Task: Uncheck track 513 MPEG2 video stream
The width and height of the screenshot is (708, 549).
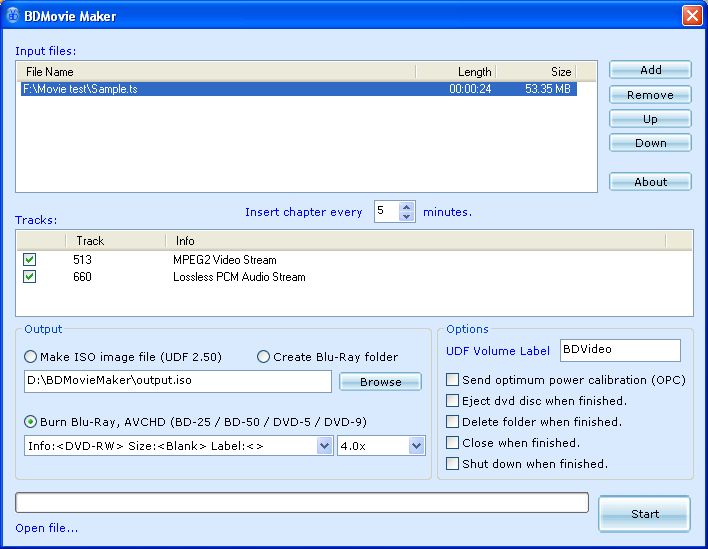Action: 29,260
